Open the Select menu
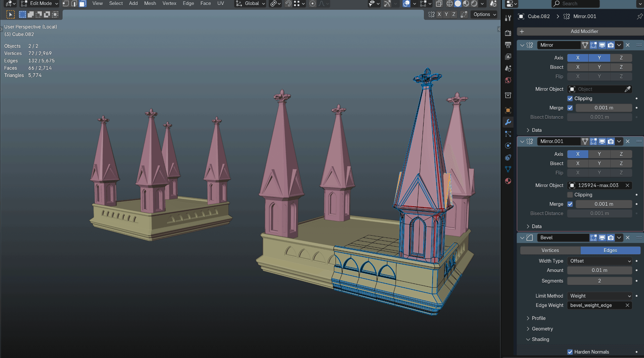The image size is (644, 358). [116, 3]
